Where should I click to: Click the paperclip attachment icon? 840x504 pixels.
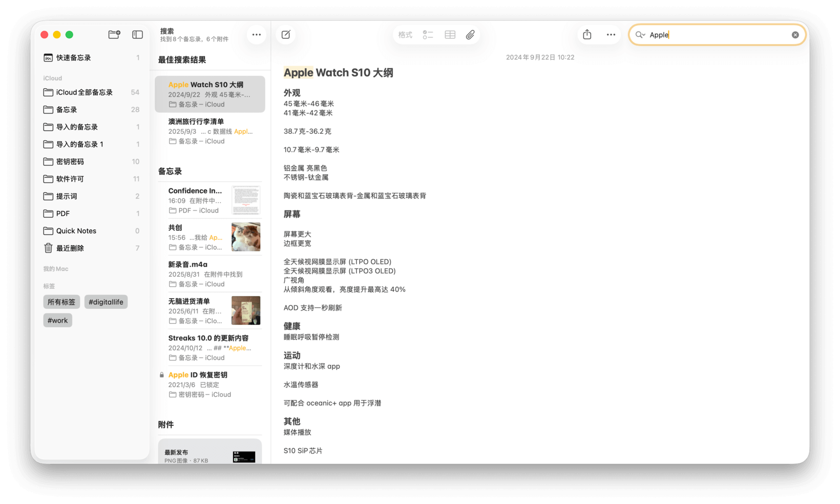470,35
